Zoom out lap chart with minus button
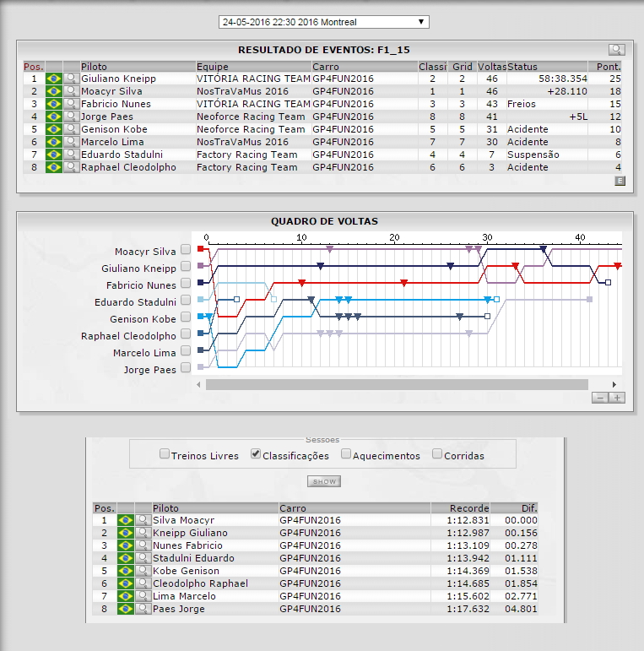Image resolution: width=644 pixels, height=651 pixels. 600,398
